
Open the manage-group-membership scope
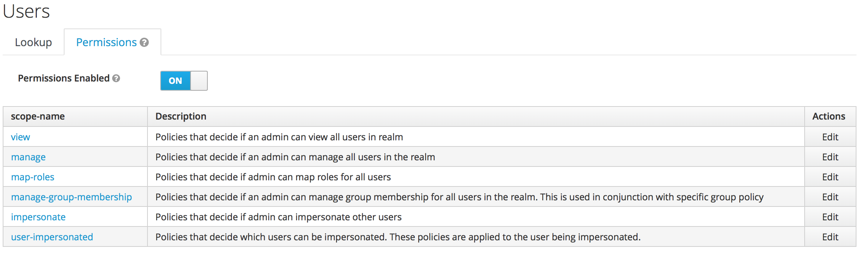pyautogui.click(x=71, y=197)
